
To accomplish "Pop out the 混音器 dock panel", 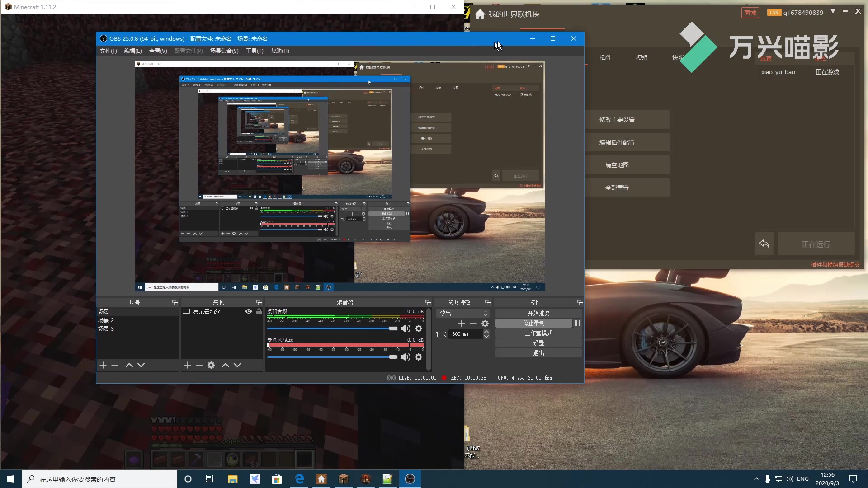I will [428, 302].
